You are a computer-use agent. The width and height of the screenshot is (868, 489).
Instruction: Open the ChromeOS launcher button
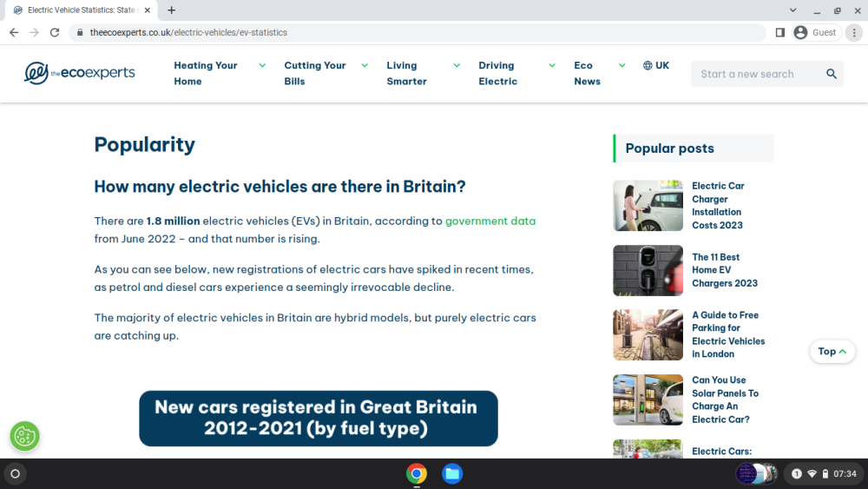click(16, 473)
